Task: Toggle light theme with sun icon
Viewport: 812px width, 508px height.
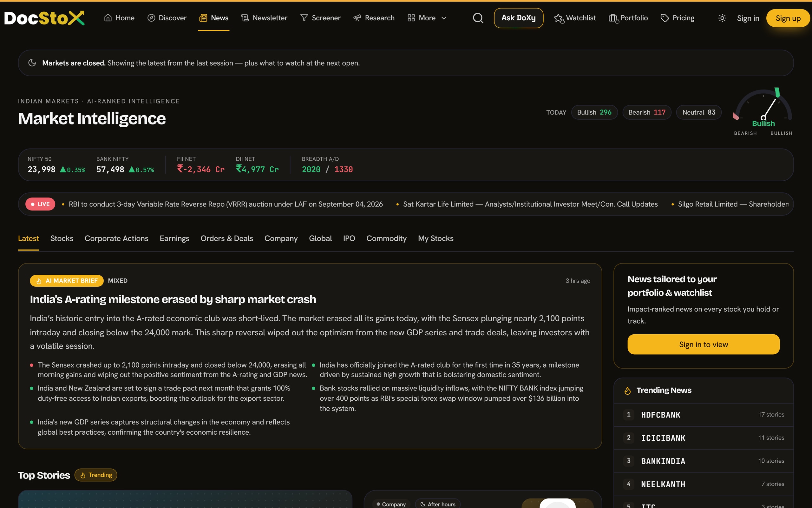Action: pyautogui.click(x=722, y=18)
